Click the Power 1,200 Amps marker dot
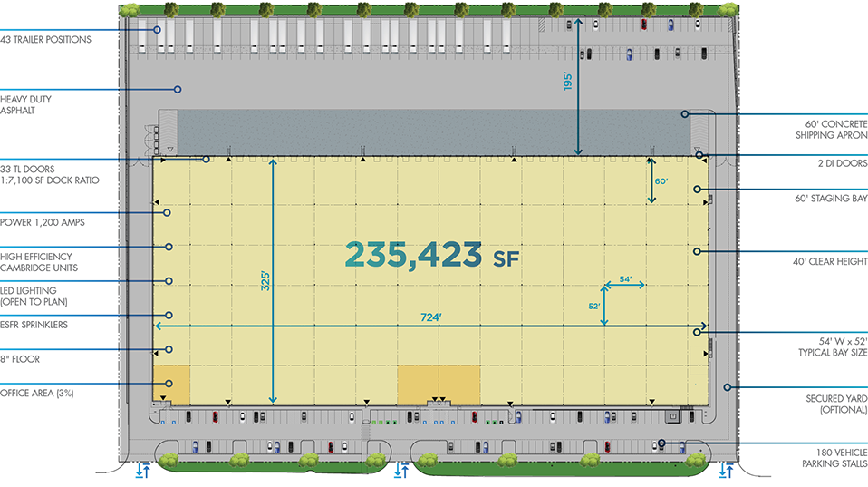Screen dimensions: 868x487 168,212
